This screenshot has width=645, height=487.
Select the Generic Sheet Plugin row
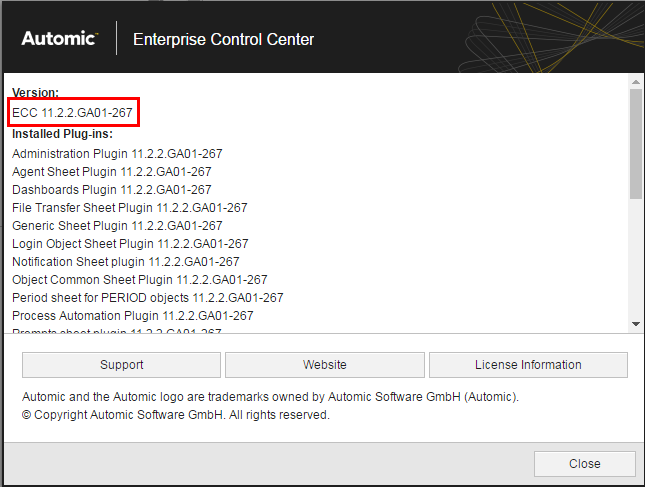[x=117, y=226]
